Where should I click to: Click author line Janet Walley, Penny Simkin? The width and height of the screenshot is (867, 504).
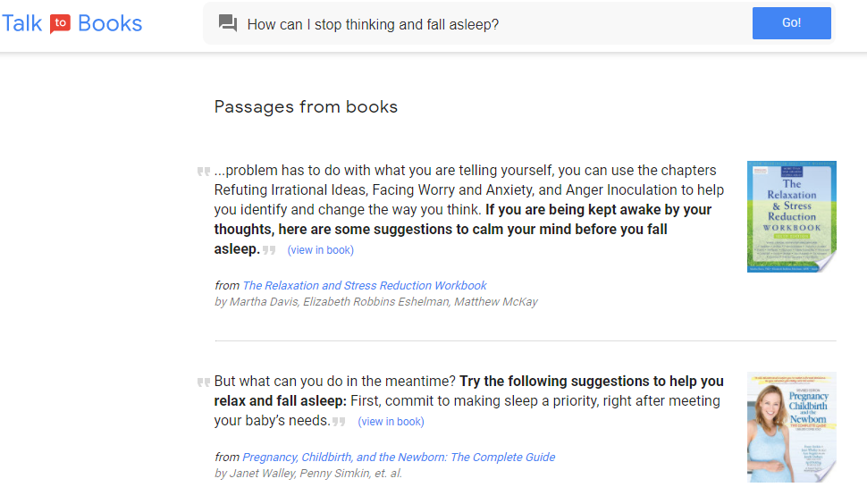tap(308, 474)
